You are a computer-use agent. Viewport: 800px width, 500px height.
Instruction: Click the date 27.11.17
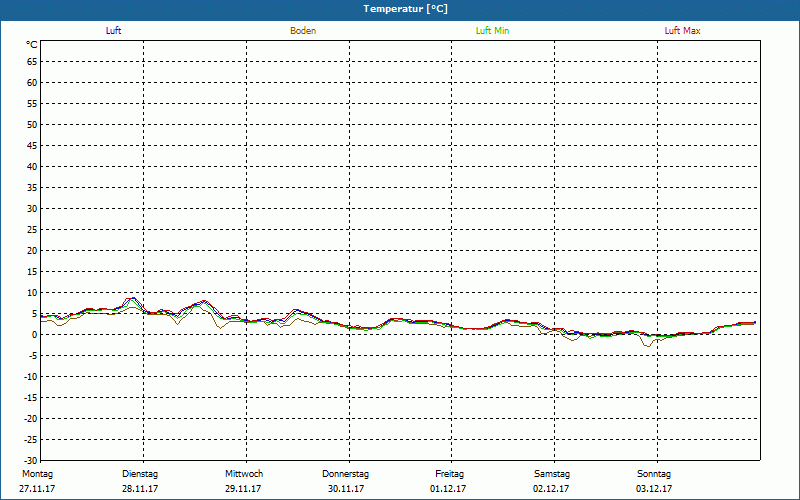37,489
